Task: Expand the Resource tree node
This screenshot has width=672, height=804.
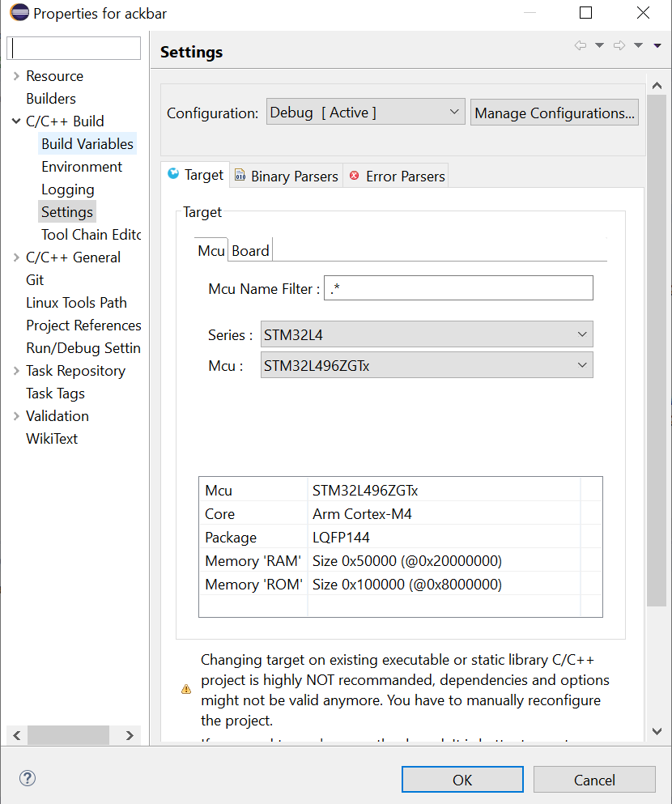Action: tap(16, 76)
